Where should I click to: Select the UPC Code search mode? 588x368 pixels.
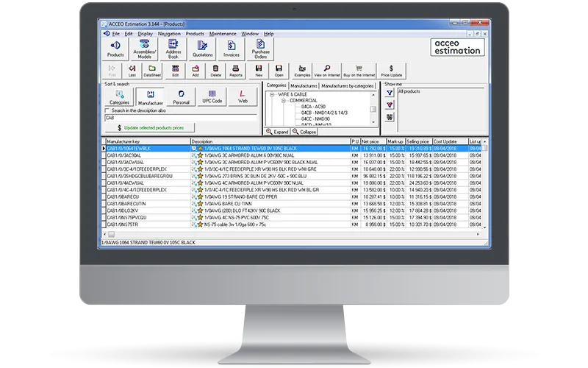211,96
